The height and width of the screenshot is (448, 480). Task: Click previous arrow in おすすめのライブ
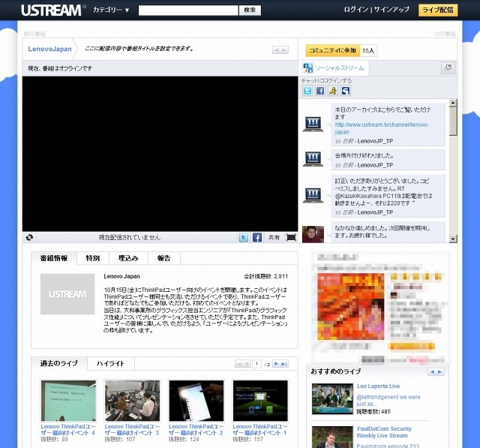click(432, 371)
